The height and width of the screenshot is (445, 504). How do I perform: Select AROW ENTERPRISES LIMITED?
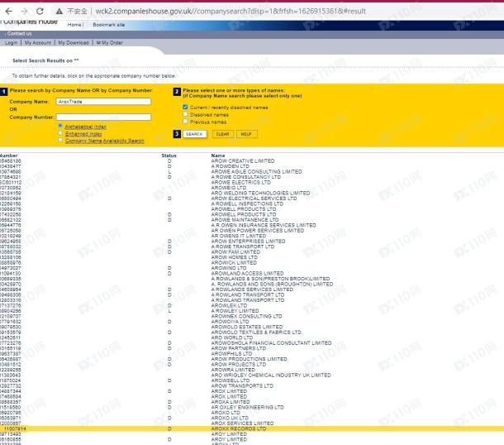(248, 242)
